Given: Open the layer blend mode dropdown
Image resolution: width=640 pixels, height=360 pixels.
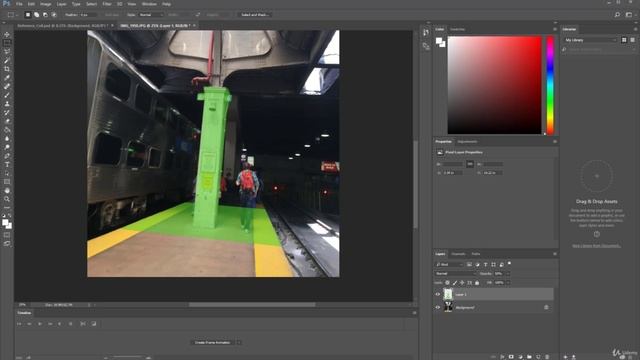Looking at the screenshot, I should click(x=455, y=273).
